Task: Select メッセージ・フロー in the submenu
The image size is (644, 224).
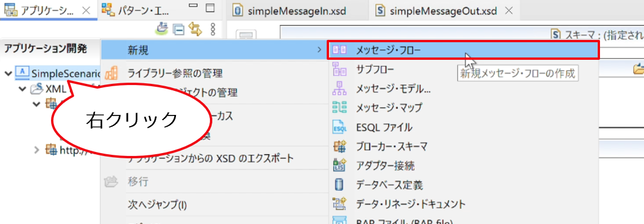Action: [x=463, y=50]
